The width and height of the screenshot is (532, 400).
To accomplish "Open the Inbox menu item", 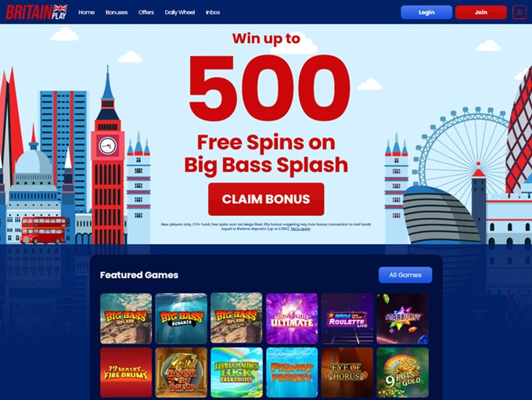I will click(x=213, y=13).
